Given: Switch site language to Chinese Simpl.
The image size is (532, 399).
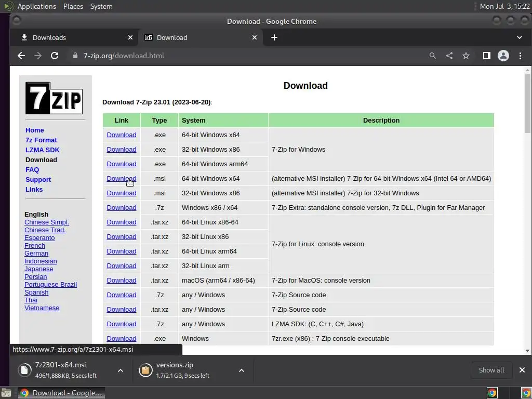Looking at the screenshot, I should pyautogui.click(x=46, y=222).
